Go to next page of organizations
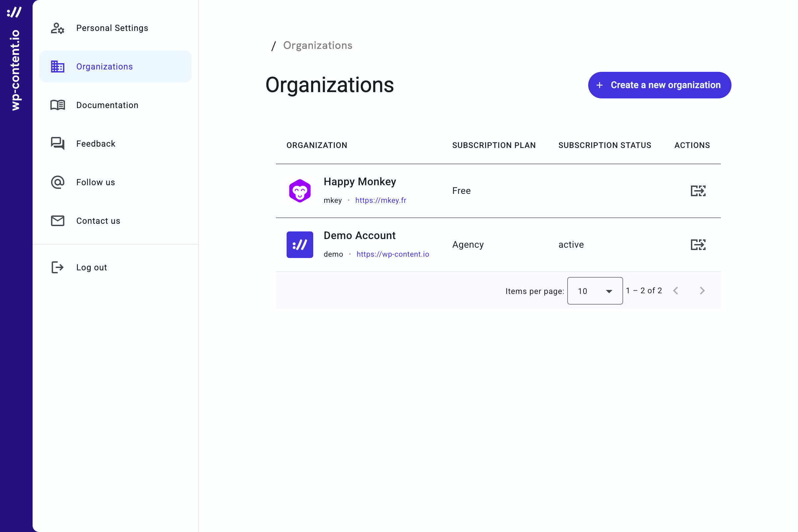 click(702, 291)
